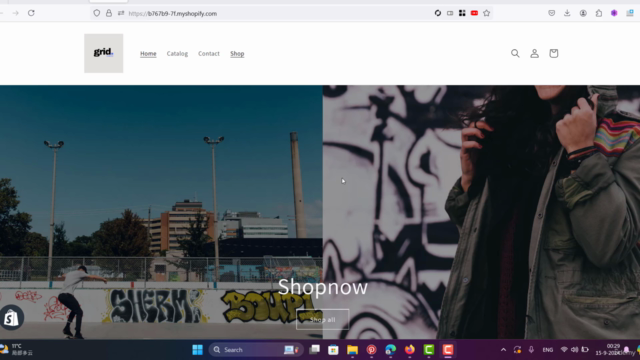Open the account login icon

click(534, 53)
